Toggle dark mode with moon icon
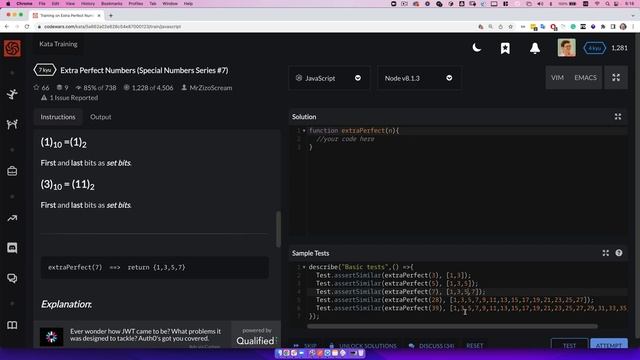This screenshot has width=640, height=360. point(476,48)
